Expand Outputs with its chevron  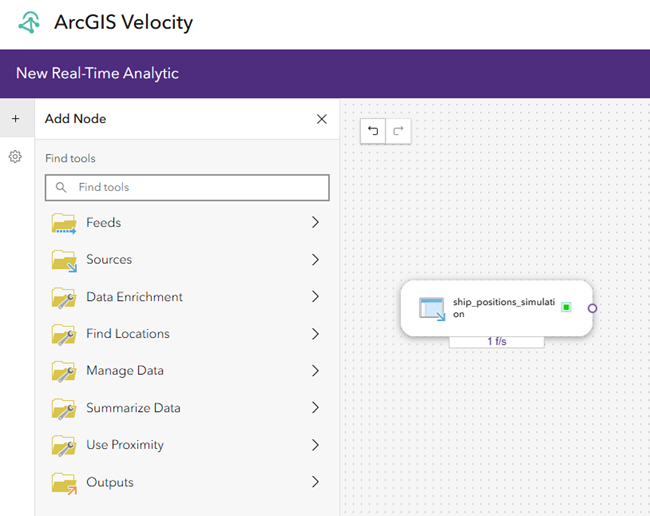pyautogui.click(x=315, y=482)
